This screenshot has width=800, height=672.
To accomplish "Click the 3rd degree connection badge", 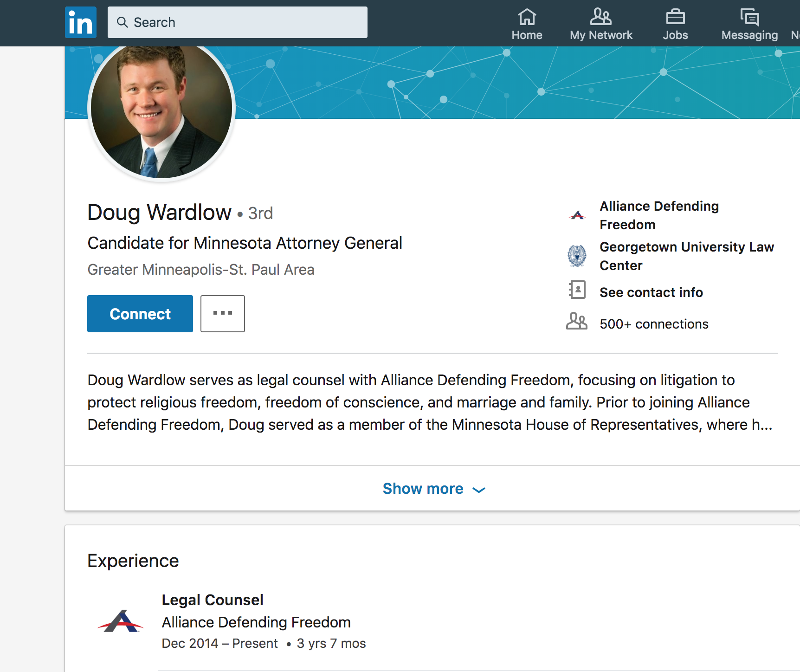I will point(260,213).
